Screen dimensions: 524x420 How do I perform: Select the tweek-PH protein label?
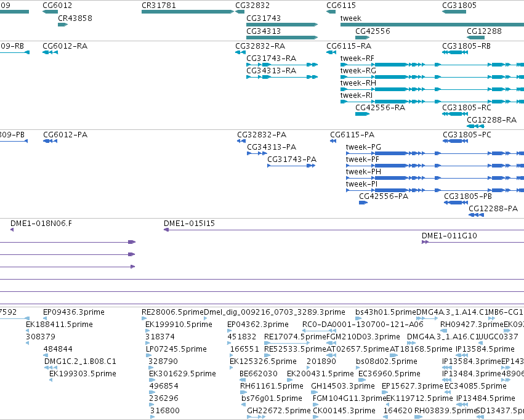(363, 172)
